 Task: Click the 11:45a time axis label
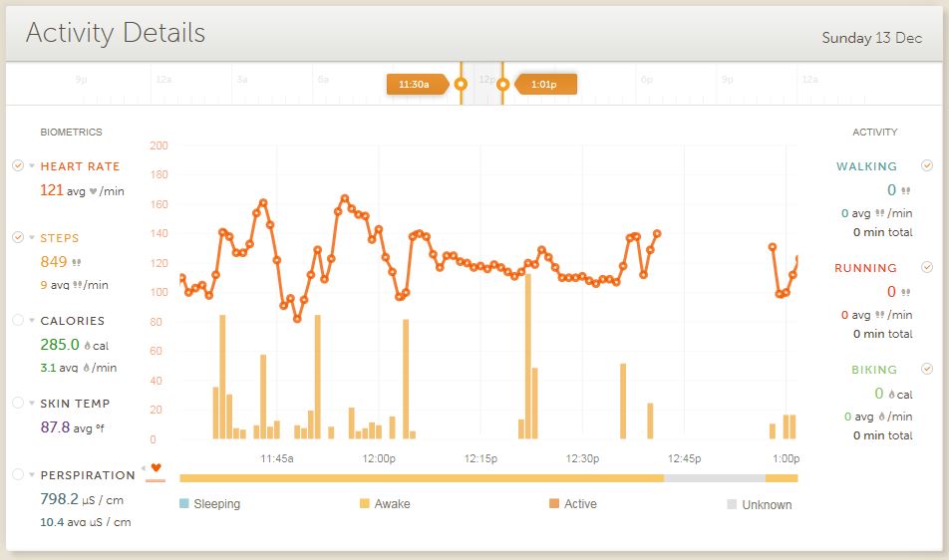[276, 458]
